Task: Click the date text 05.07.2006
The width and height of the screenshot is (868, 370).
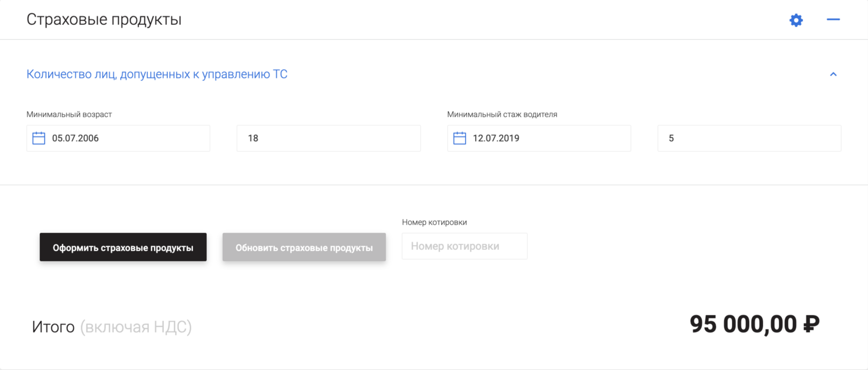Action: [x=75, y=138]
